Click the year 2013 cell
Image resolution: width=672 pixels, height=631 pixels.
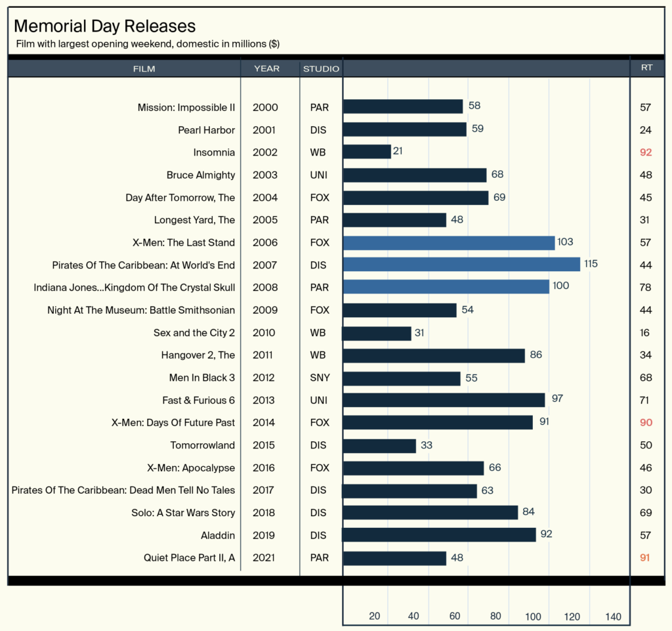(264, 401)
